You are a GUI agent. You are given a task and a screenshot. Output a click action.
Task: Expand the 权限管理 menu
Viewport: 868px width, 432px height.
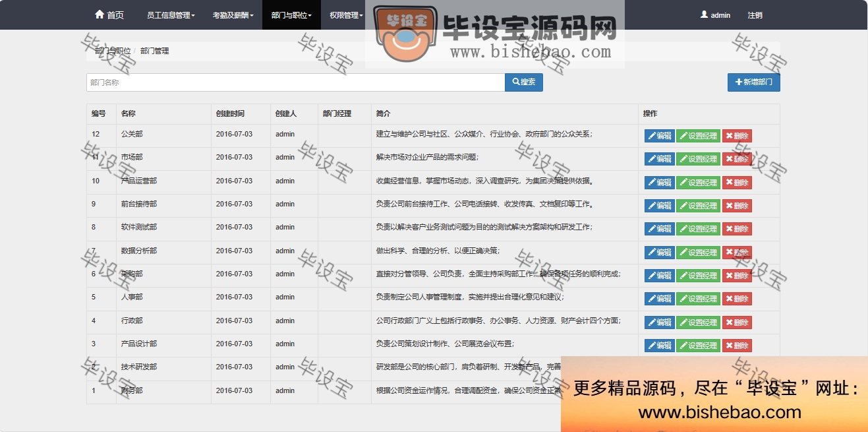click(346, 15)
